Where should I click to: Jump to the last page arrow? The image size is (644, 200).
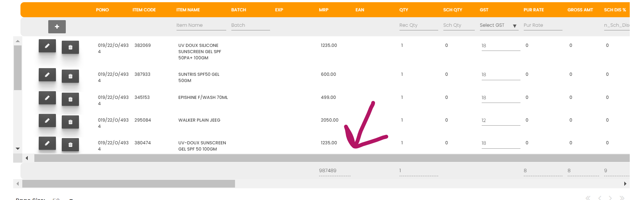[622, 198]
